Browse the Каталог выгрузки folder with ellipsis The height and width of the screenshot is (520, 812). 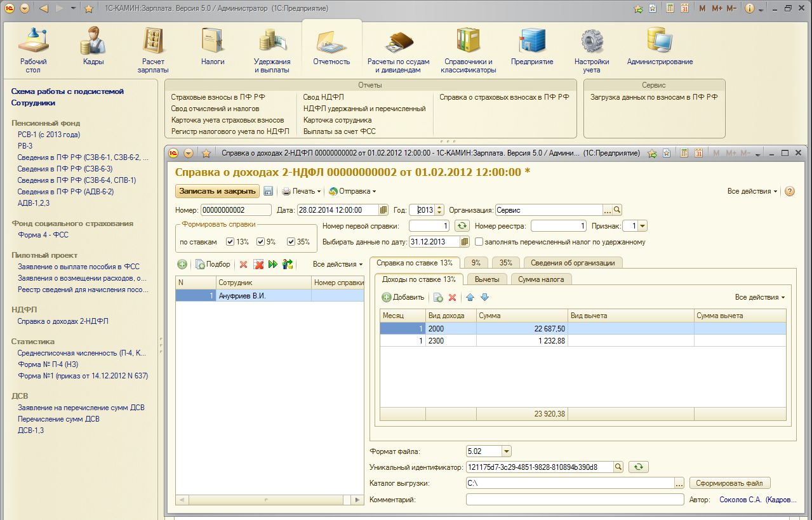tap(679, 483)
